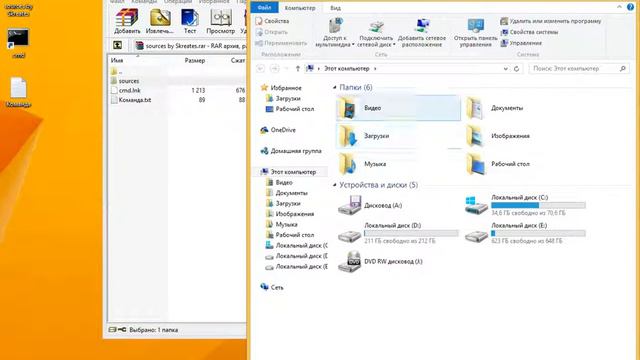
Task: Select Документы in navigation tree
Action: point(287,193)
